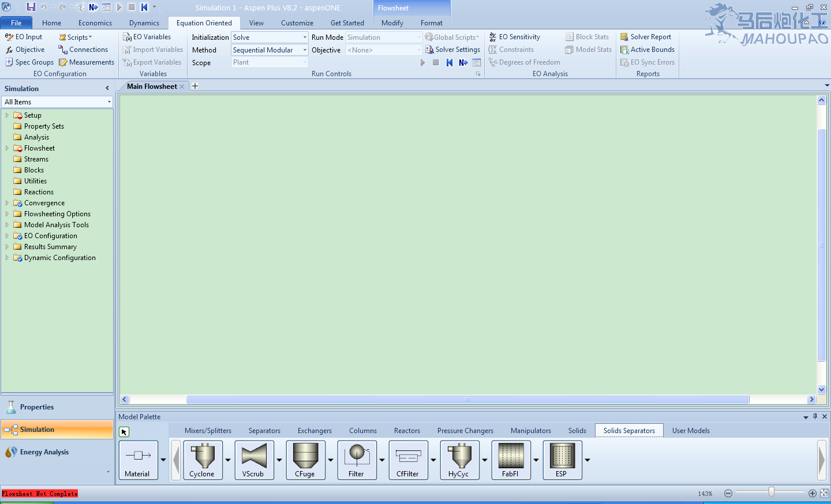Open the Scripts dropdown
The width and height of the screenshot is (831, 504).
point(76,37)
